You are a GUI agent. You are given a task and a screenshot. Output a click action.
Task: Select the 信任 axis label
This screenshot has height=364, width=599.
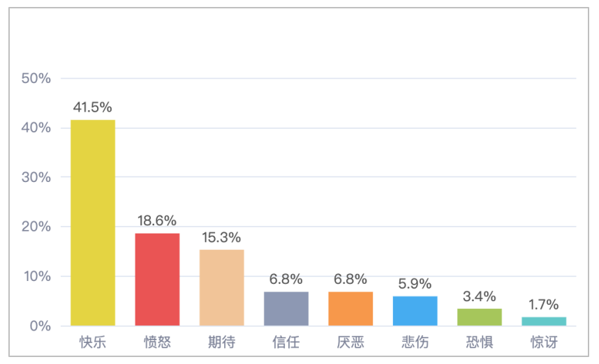pos(286,342)
